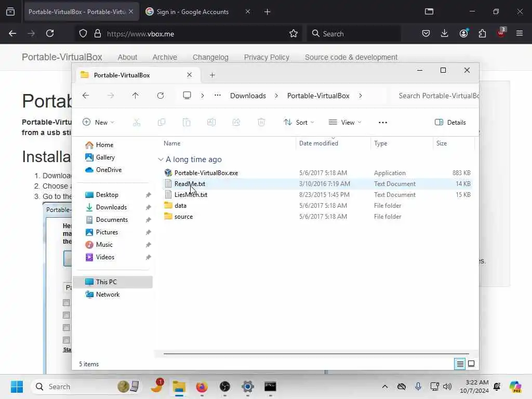Sort by the Name column header
Viewport: 532px width, 399px height.
pos(172,143)
